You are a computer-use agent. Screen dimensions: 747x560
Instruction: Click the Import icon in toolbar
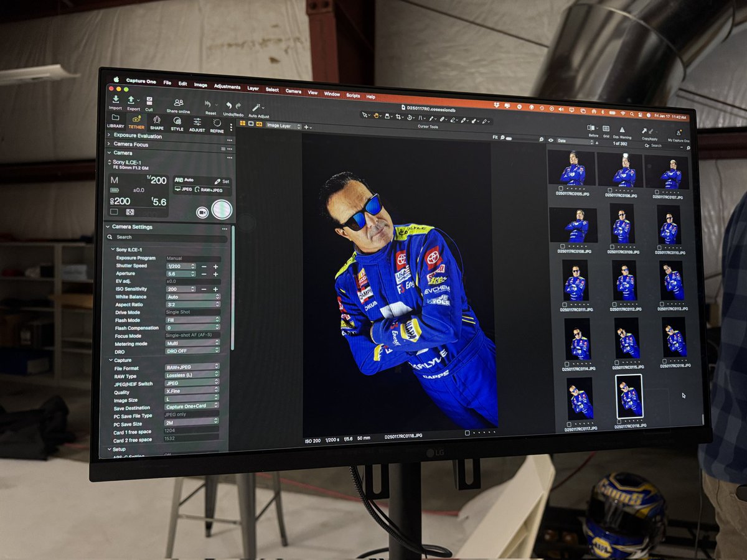pyautogui.click(x=116, y=99)
